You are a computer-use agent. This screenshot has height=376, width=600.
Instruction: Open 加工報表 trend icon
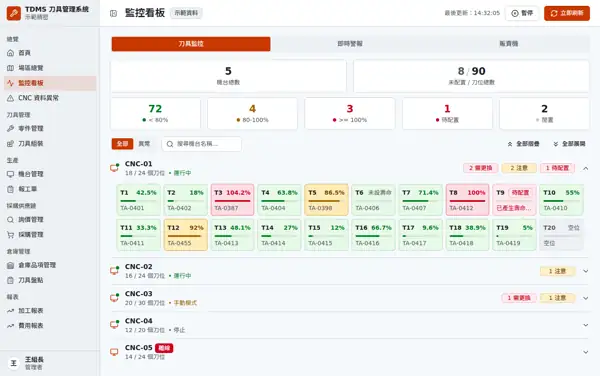[10, 311]
